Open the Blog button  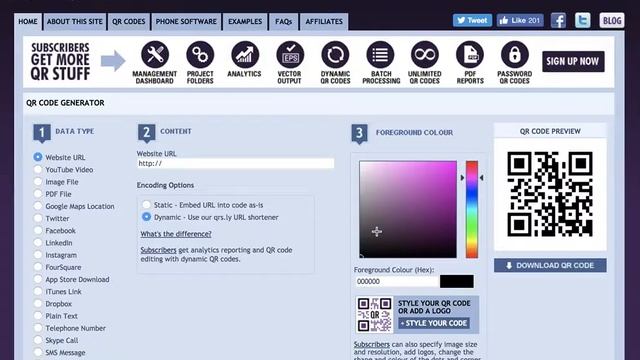point(612,20)
